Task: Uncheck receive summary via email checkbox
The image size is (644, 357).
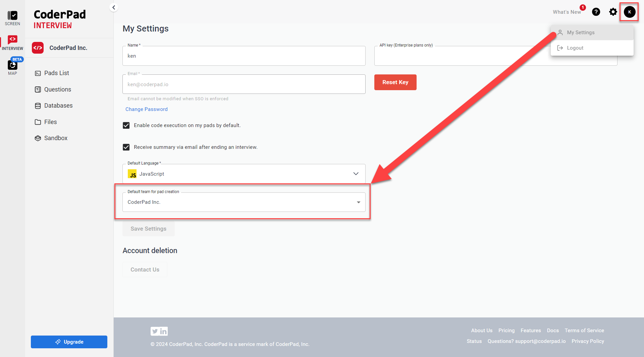Action: click(x=126, y=147)
